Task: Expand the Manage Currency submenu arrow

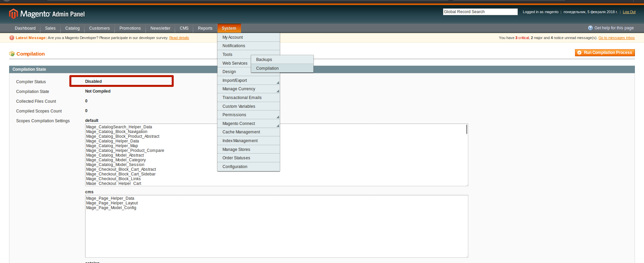Action: [278, 91]
